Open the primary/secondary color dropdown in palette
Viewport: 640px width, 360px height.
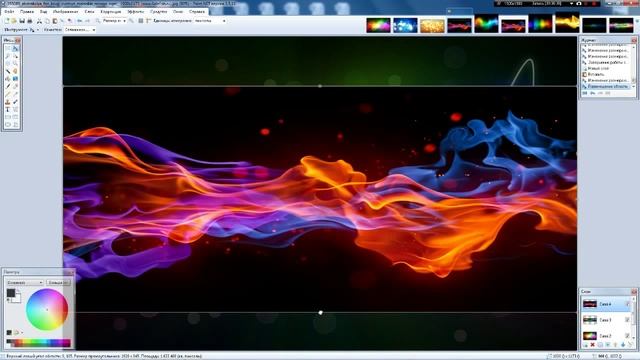pos(24,282)
